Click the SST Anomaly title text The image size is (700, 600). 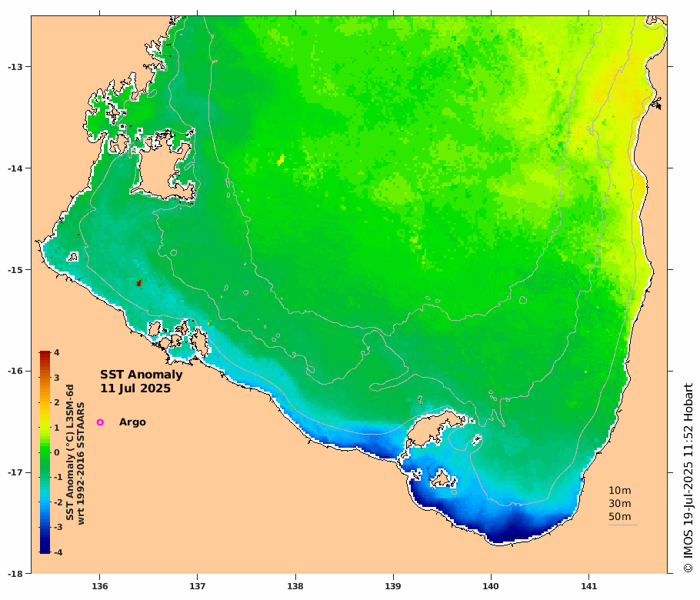[141, 375]
